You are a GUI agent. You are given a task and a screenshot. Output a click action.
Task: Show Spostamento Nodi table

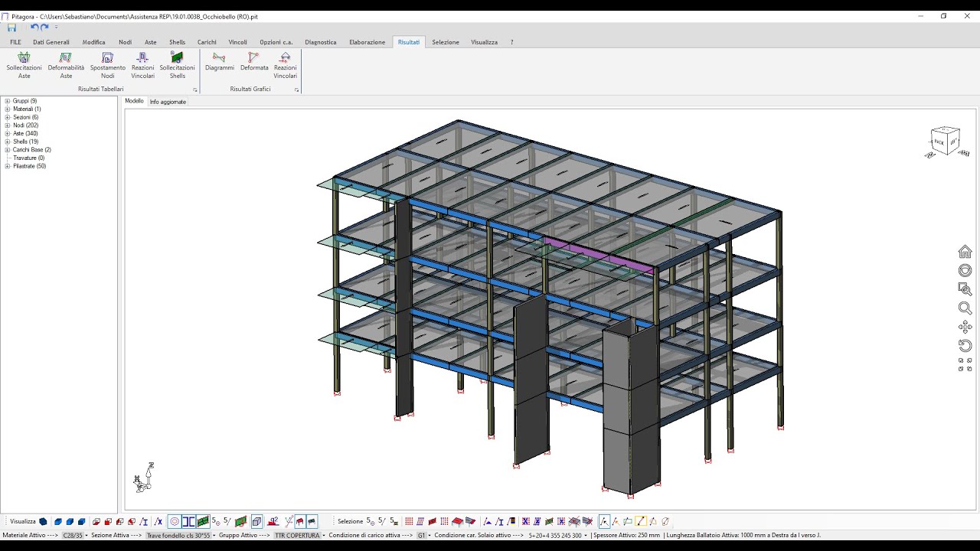click(x=107, y=66)
